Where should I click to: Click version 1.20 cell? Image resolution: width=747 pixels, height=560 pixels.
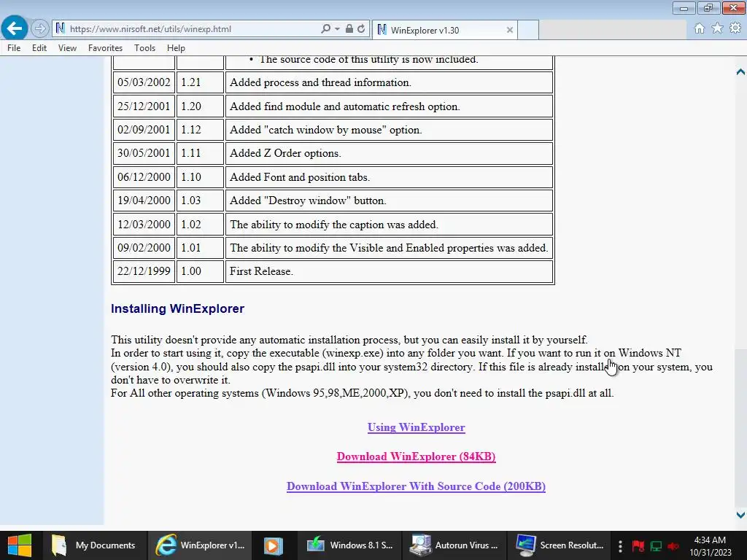[200, 106]
